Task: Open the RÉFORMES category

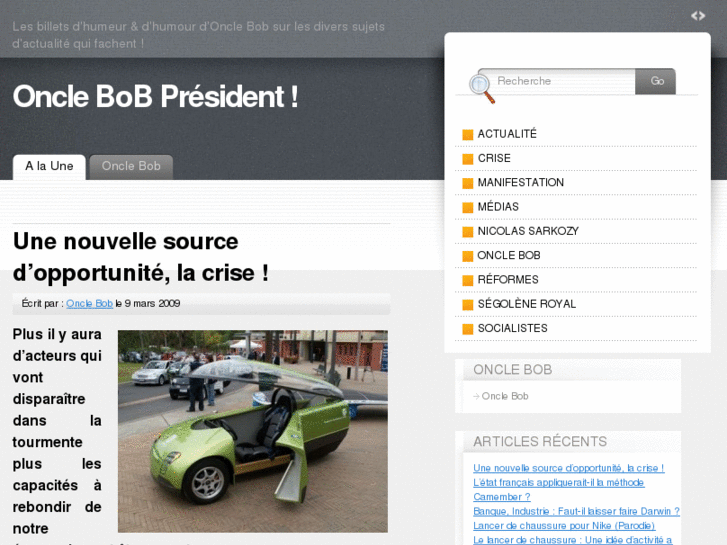Action: 508,279
